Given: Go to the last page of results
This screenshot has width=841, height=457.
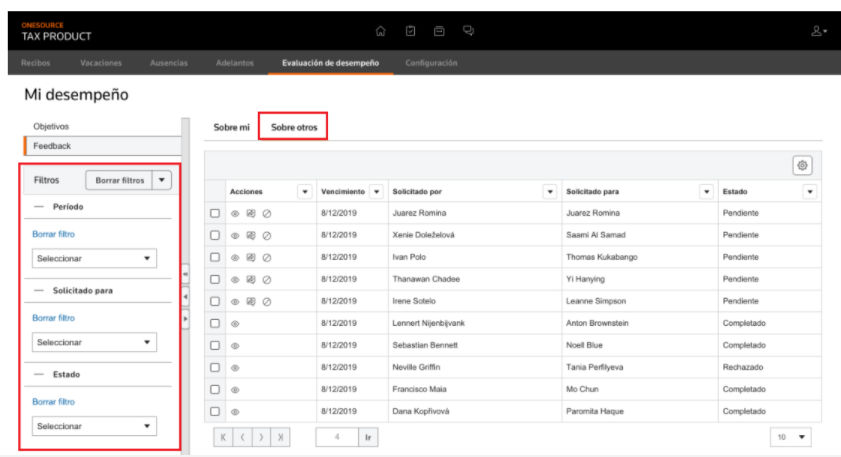Looking at the screenshot, I should click(x=280, y=437).
